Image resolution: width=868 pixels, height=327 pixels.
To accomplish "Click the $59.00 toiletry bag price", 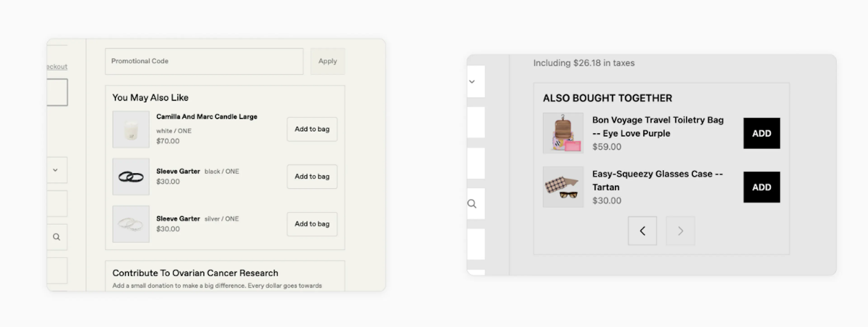I will pyautogui.click(x=606, y=146).
